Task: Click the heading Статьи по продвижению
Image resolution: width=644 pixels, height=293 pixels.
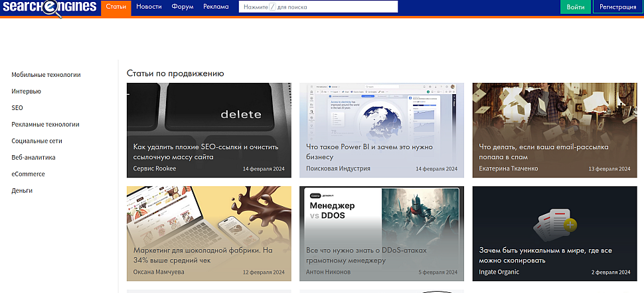Action: click(175, 74)
